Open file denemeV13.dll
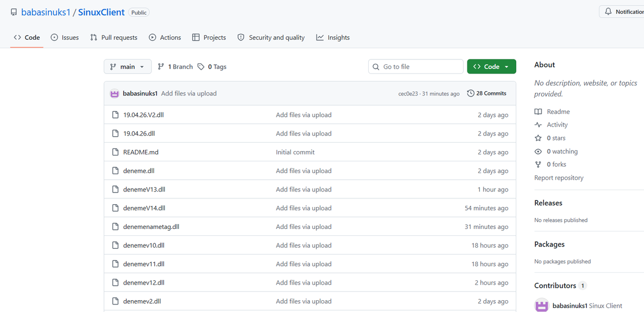The image size is (644, 312). [144, 189]
